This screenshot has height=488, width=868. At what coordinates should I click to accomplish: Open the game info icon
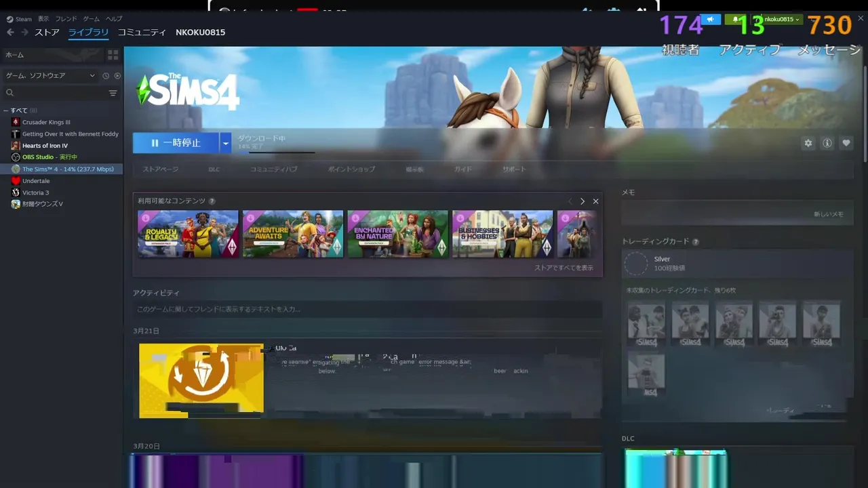[827, 143]
